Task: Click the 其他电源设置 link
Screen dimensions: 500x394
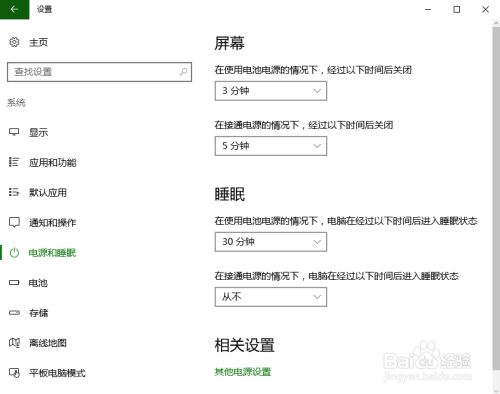Action: coord(243,372)
